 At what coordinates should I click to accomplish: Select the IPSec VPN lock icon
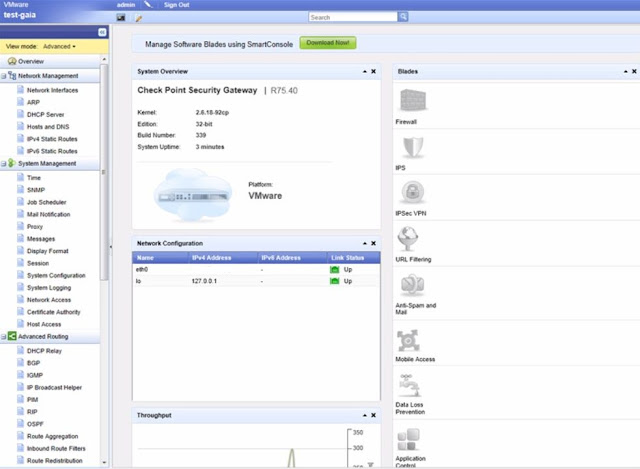(x=413, y=192)
